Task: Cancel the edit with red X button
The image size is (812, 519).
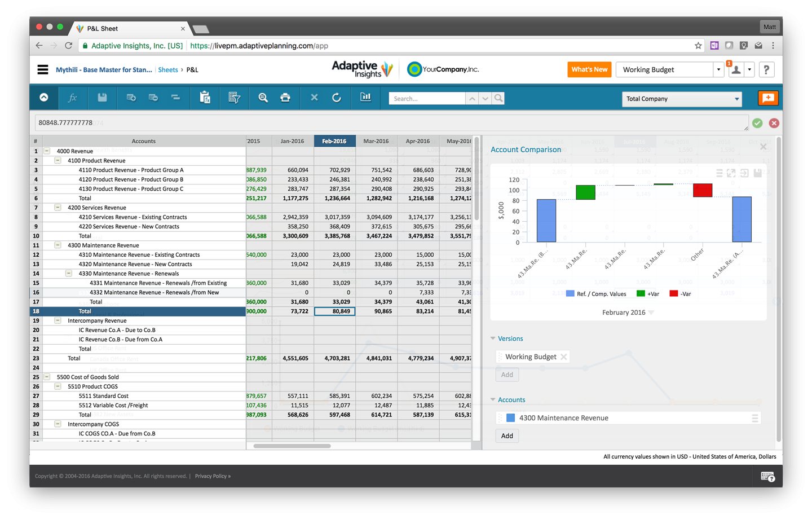Action: click(x=774, y=123)
